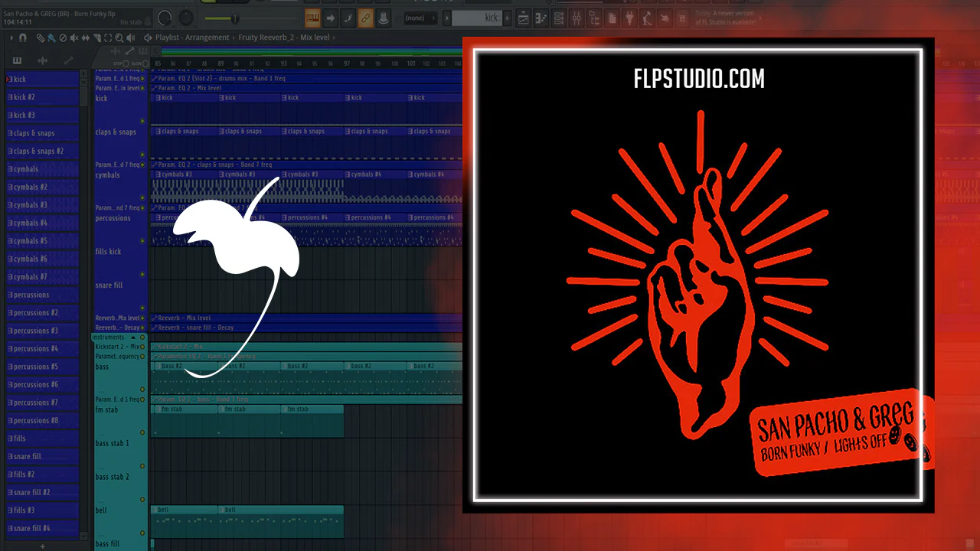This screenshot has height=551, width=980.
Task: Show patterns tab in the picker panel
Action: [17, 60]
